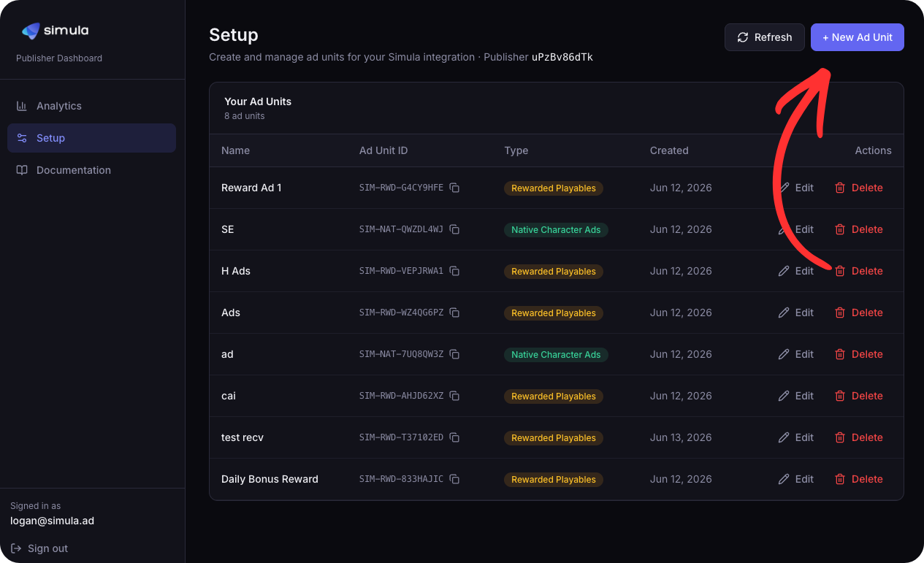924x563 pixels.
Task: Click the Type column header
Action: point(516,150)
